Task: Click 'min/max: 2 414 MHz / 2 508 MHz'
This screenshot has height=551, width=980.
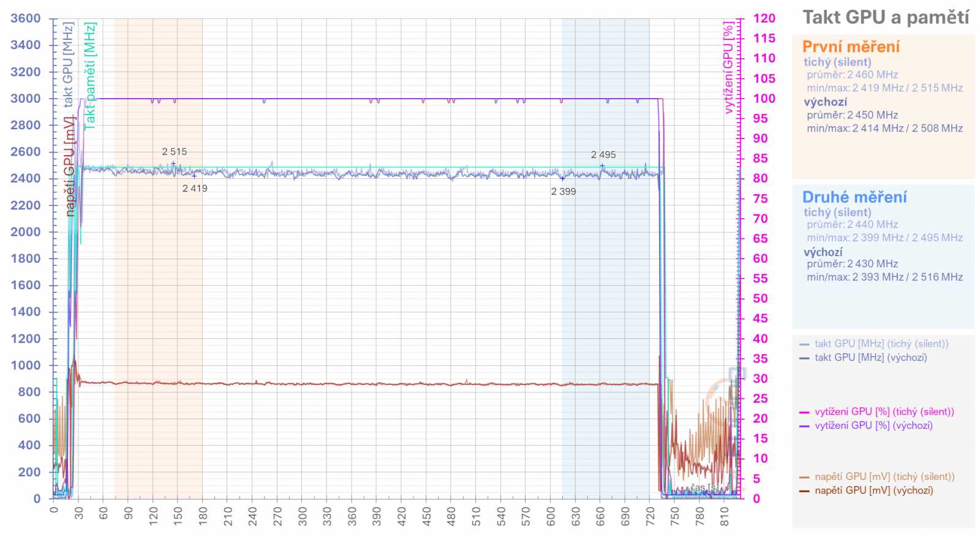Action: click(x=884, y=128)
